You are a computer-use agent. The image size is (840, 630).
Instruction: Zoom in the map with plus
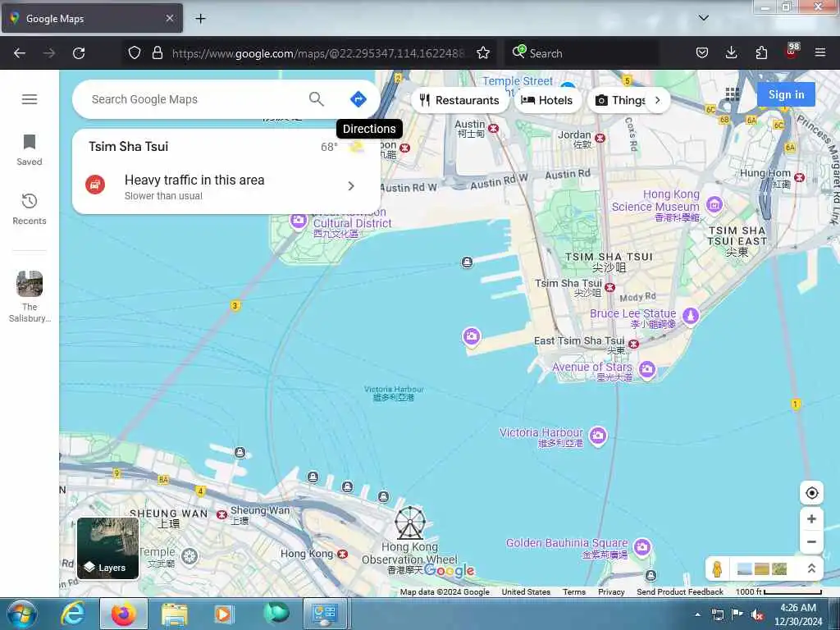coord(811,518)
